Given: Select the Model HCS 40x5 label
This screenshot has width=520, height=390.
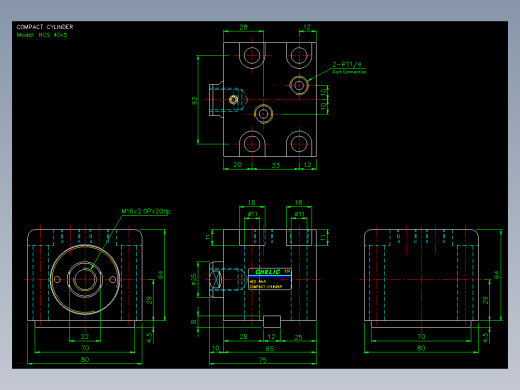Looking at the screenshot, I should (x=42, y=35).
